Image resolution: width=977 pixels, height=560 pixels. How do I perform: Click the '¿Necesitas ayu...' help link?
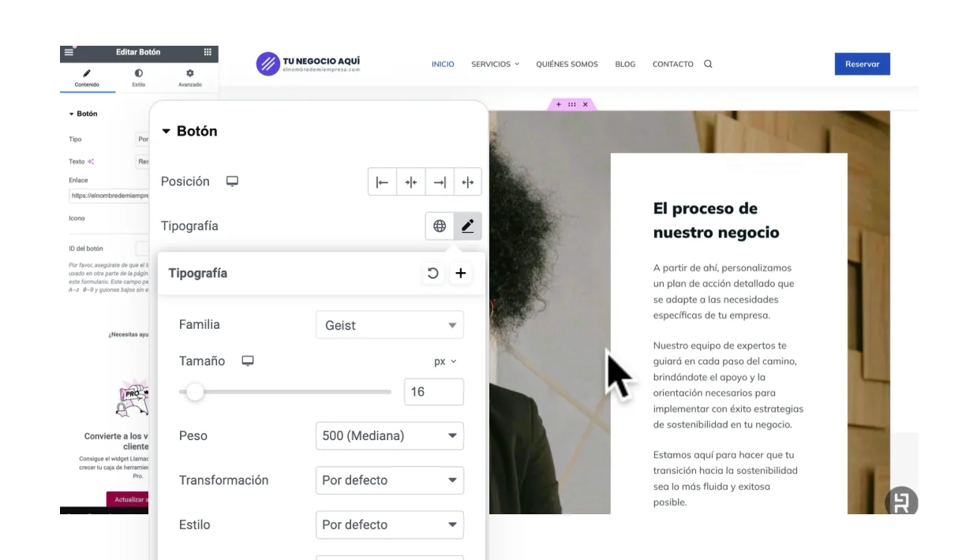[x=129, y=334]
